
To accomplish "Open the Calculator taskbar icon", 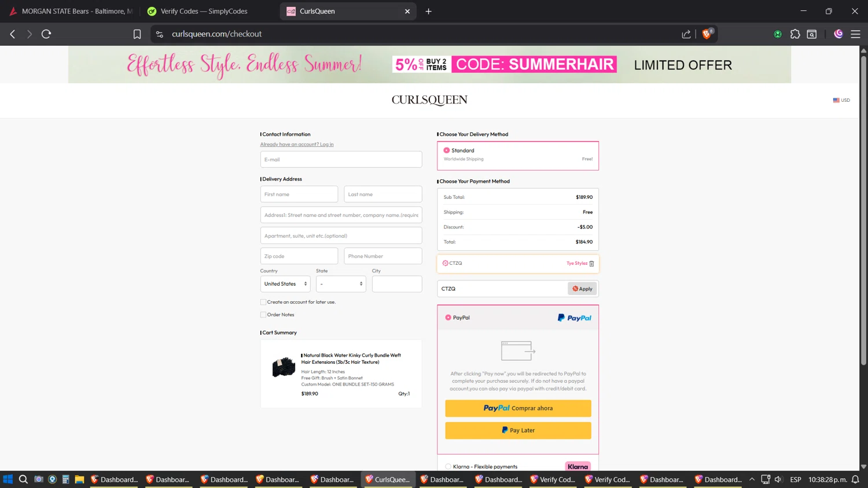I will [65, 479].
